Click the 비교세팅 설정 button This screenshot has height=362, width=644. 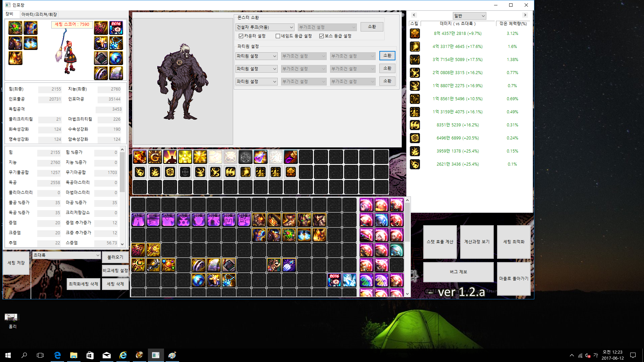(x=115, y=270)
